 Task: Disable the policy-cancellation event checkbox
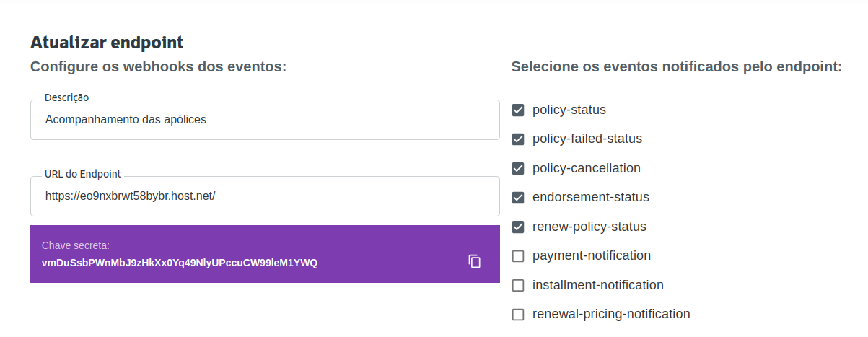point(518,168)
